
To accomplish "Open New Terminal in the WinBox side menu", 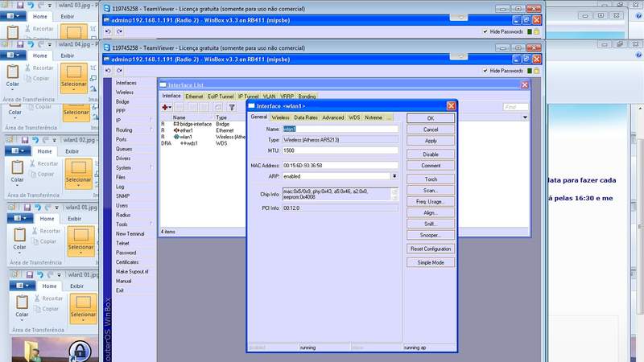I will (x=130, y=233).
